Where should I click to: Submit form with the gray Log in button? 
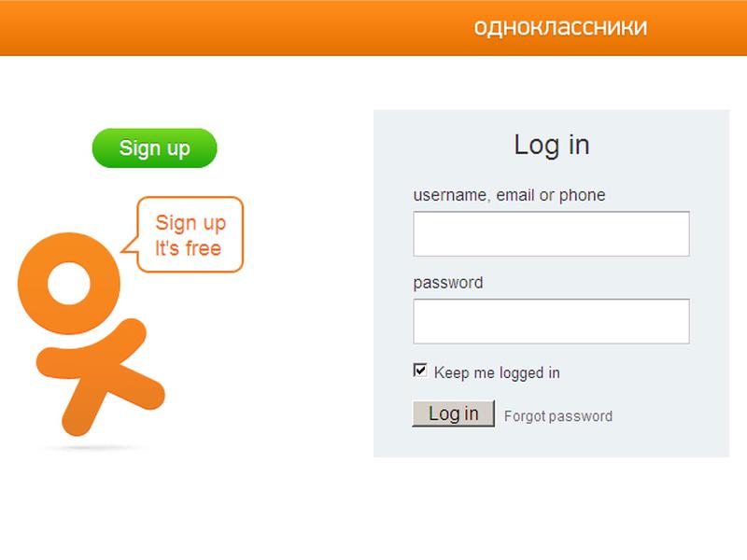453,413
